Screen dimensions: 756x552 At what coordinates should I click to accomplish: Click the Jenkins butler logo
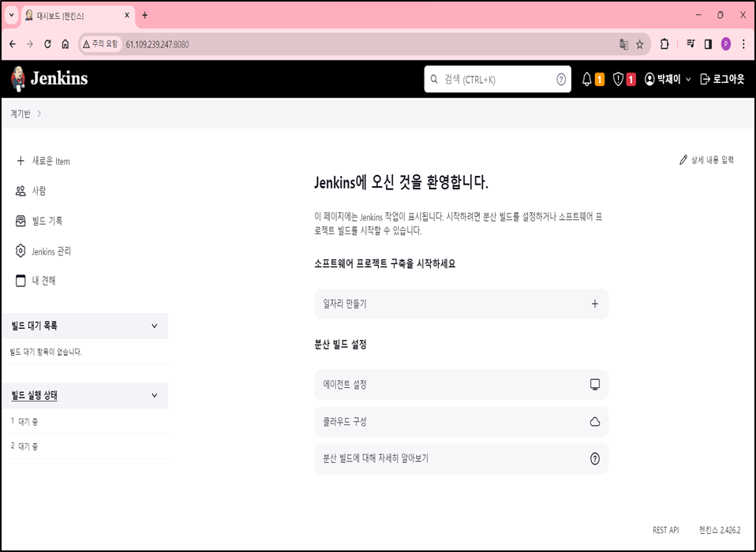click(18, 79)
